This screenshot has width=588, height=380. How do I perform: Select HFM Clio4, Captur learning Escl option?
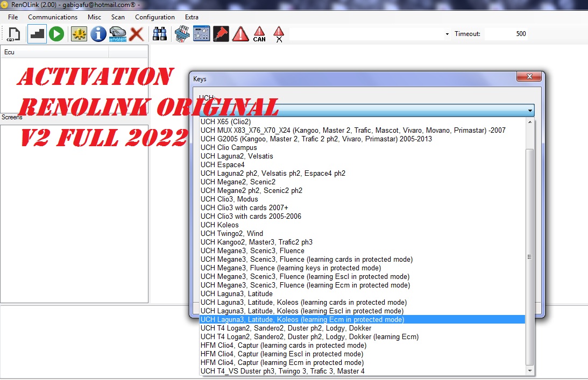coord(362,354)
